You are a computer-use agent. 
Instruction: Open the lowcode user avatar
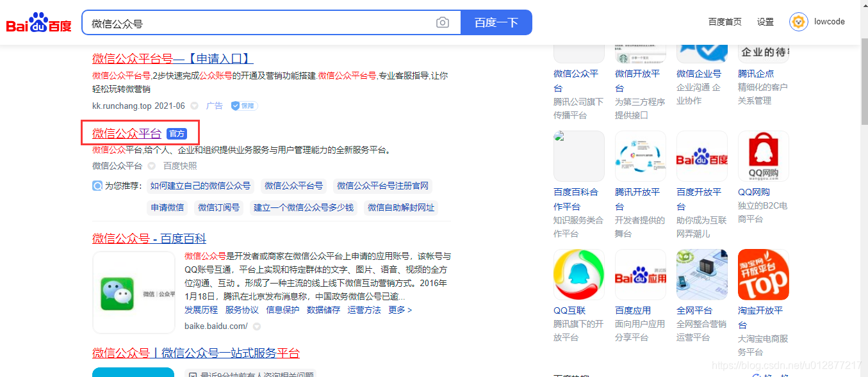[x=798, y=21]
